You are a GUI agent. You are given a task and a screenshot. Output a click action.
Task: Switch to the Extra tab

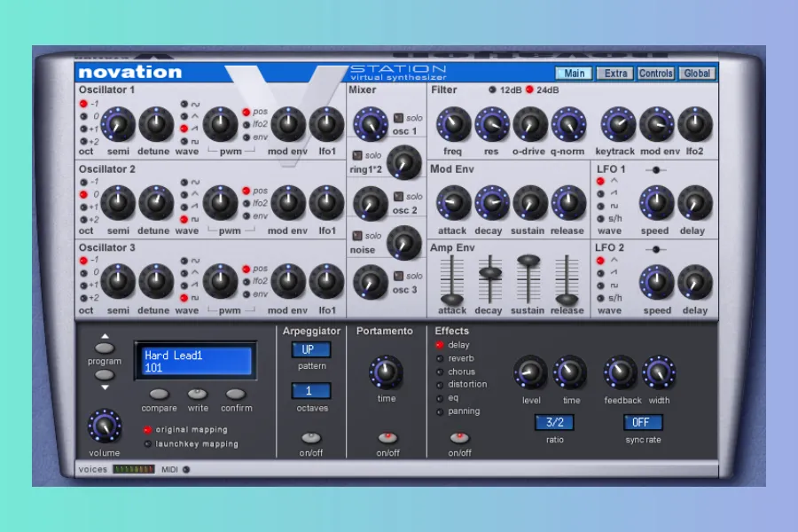tap(615, 74)
